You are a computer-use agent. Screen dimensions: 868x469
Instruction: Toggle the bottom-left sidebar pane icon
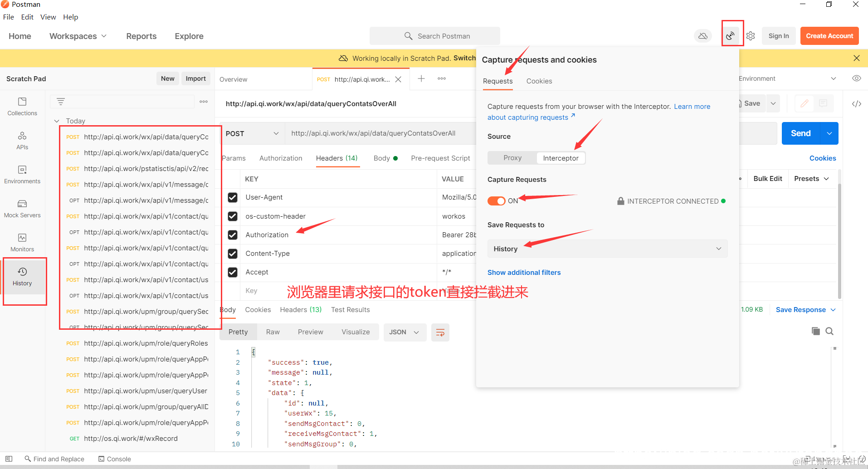click(x=9, y=459)
